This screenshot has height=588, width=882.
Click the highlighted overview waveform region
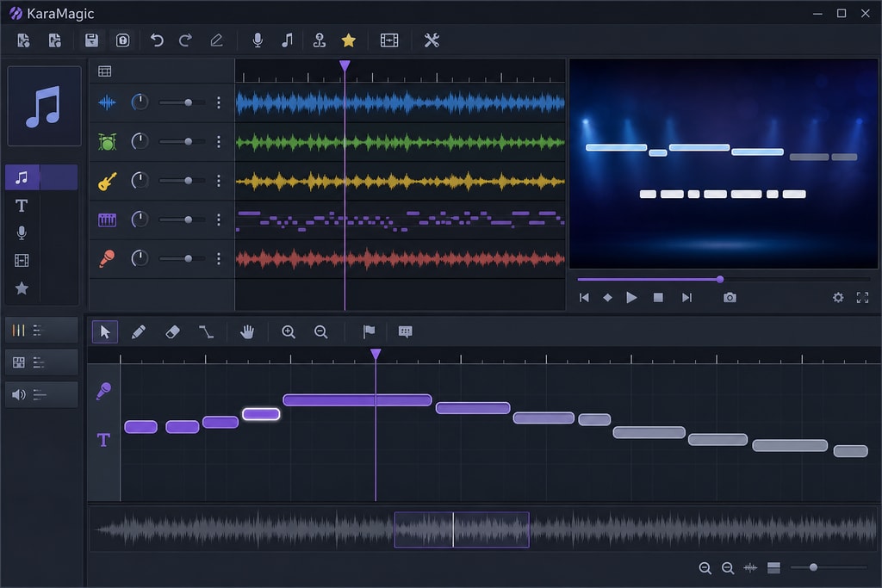tap(462, 529)
